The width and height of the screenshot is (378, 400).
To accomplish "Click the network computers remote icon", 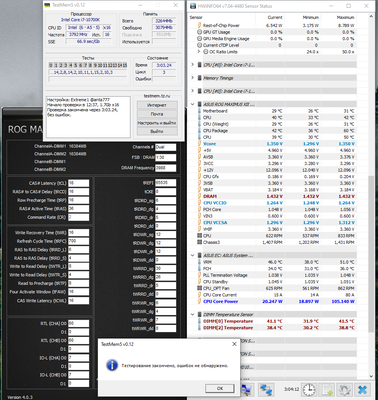I will point(266,389).
